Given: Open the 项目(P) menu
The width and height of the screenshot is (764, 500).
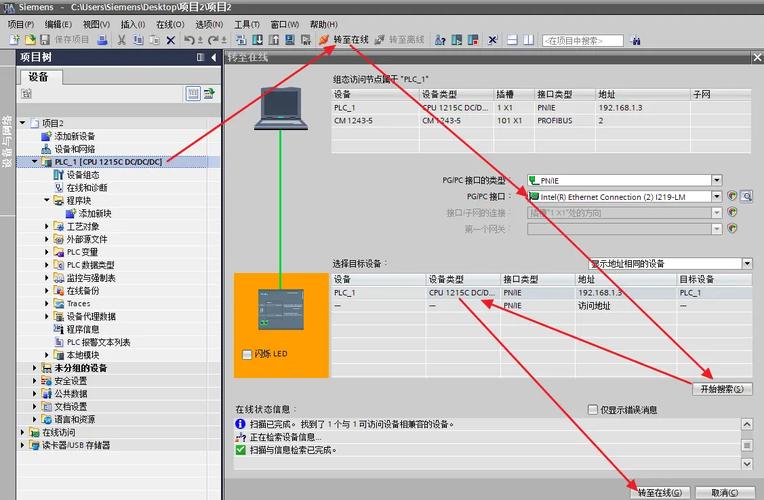Looking at the screenshot, I should (x=20, y=24).
